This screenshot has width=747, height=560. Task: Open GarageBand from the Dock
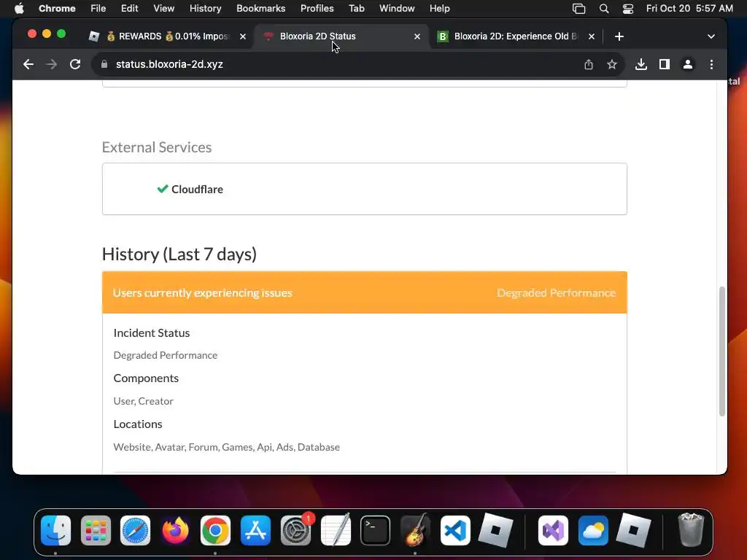pos(415,530)
